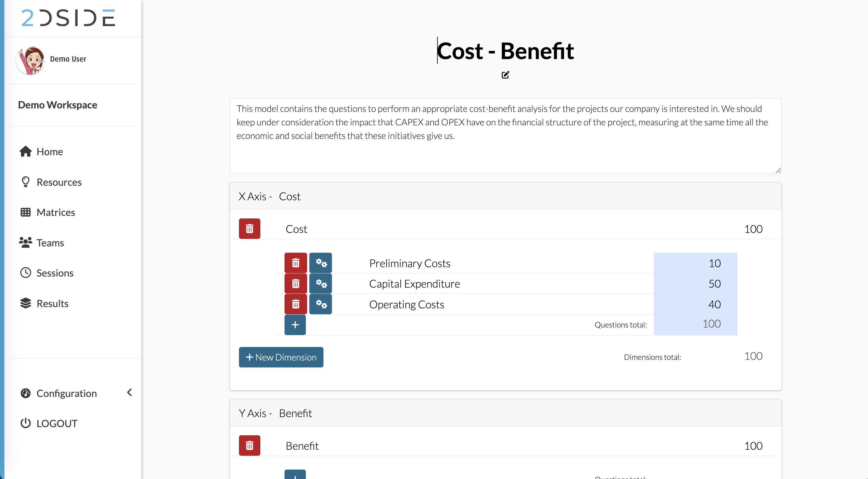
Task: Open Results in the sidebar
Action: 52,303
